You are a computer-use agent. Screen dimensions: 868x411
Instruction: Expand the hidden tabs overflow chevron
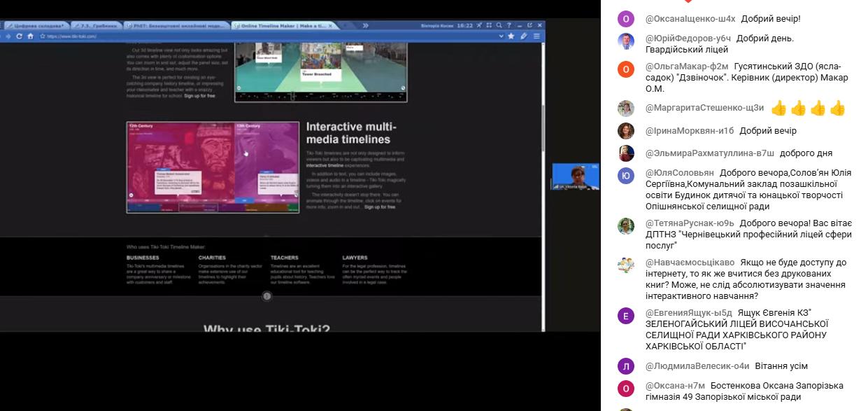pyautogui.click(x=365, y=25)
